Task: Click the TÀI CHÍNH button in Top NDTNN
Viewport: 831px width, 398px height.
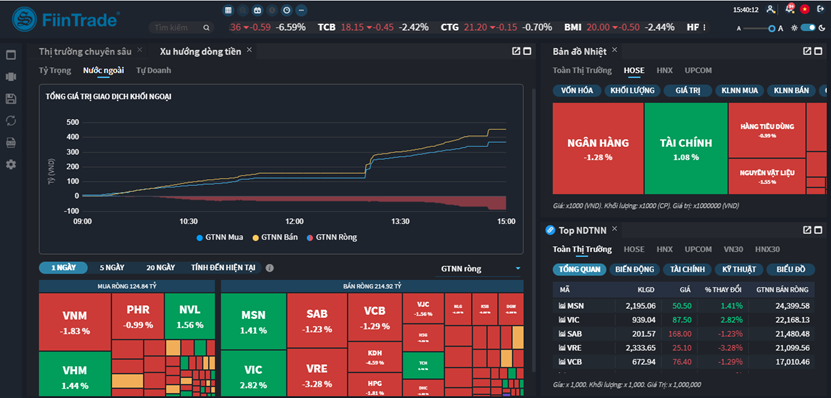Action: 686,269
